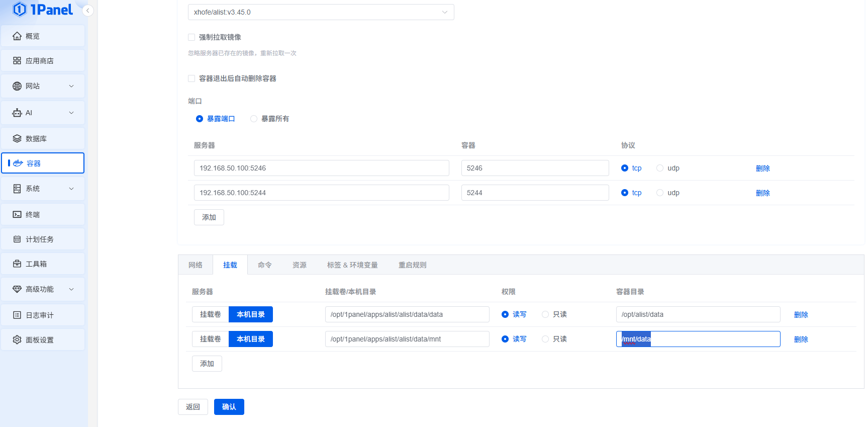Image resolution: width=868 pixels, height=427 pixels.
Task: Switch to the 网络 tab
Action: click(196, 265)
